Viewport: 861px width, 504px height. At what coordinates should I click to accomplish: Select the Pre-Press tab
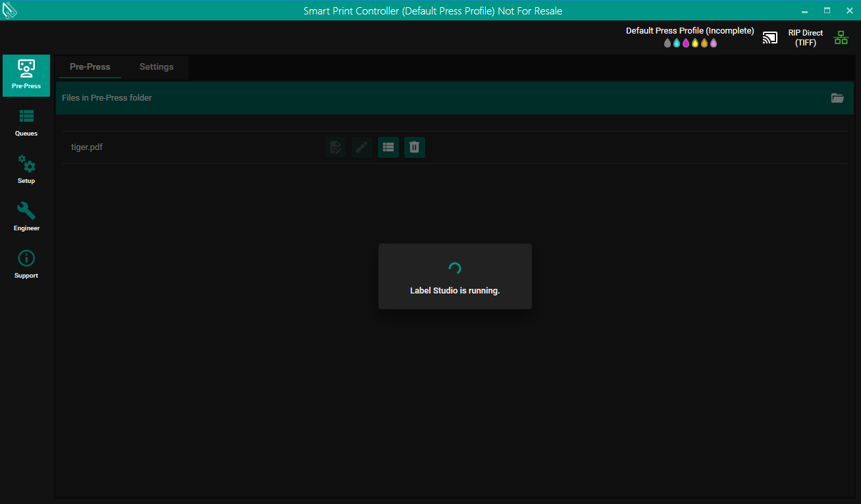[x=90, y=67]
